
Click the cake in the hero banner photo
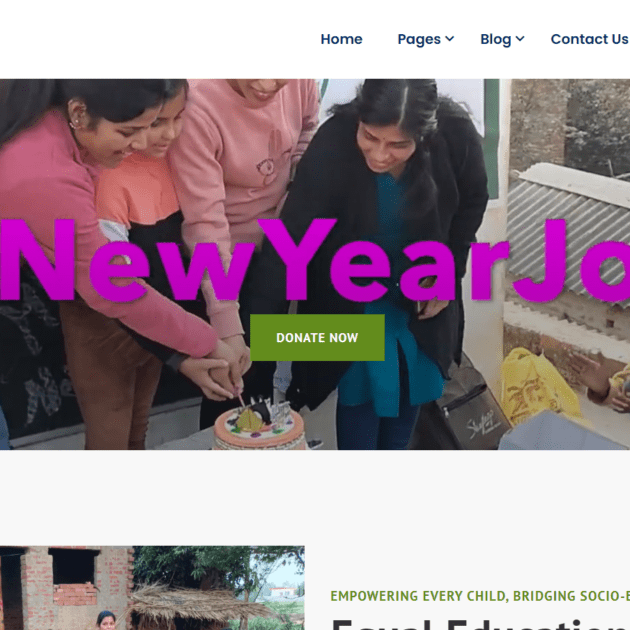pyautogui.click(x=259, y=427)
